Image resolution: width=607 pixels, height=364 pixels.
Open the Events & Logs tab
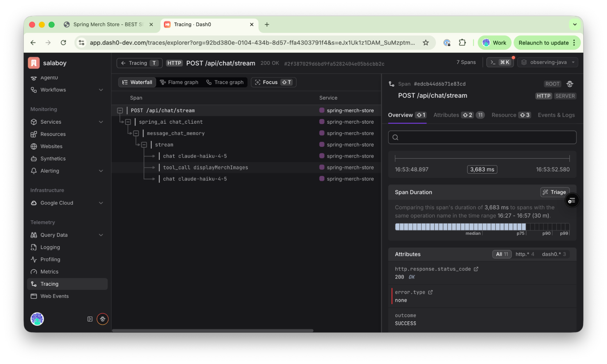point(556,115)
